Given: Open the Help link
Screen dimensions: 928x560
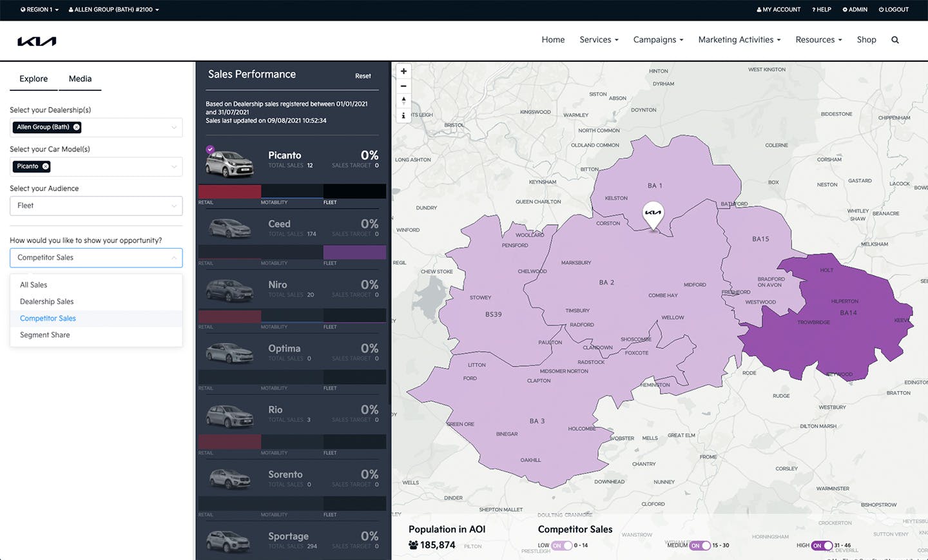Looking at the screenshot, I should click(x=822, y=10).
